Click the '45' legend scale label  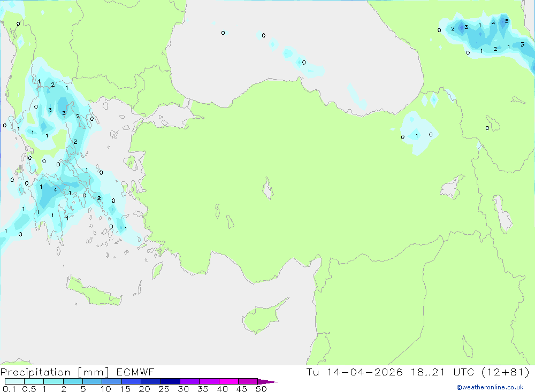(242, 389)
